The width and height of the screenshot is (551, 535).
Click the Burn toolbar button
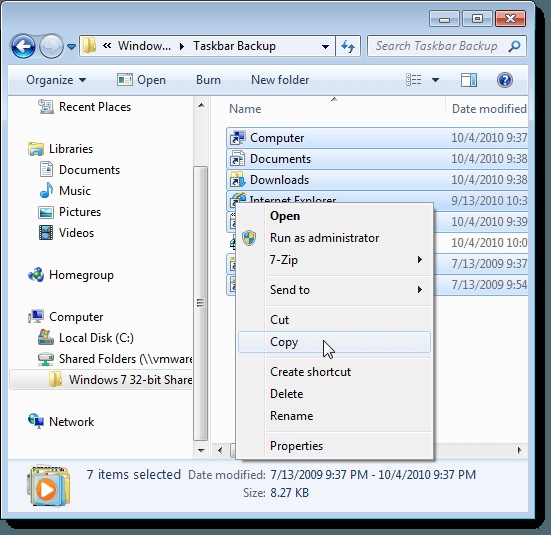point(208,80)
